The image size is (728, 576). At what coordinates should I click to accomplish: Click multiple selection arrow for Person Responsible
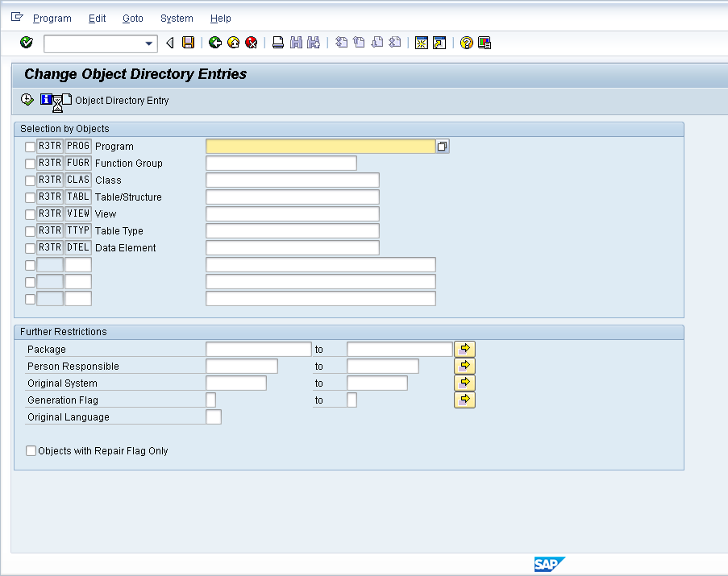click(464, 366)
